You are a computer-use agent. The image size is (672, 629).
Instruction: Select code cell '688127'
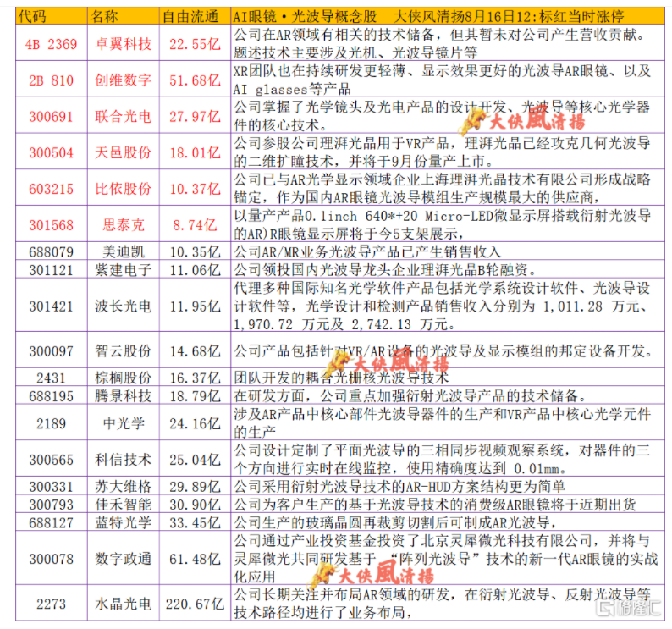click(52, 521)
